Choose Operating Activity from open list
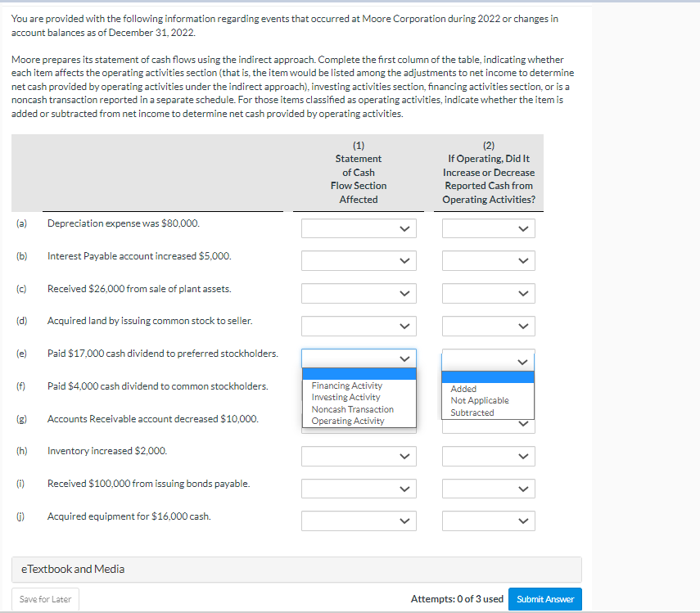Viewport: 700px width, 613px height. (x=359, y=421)
